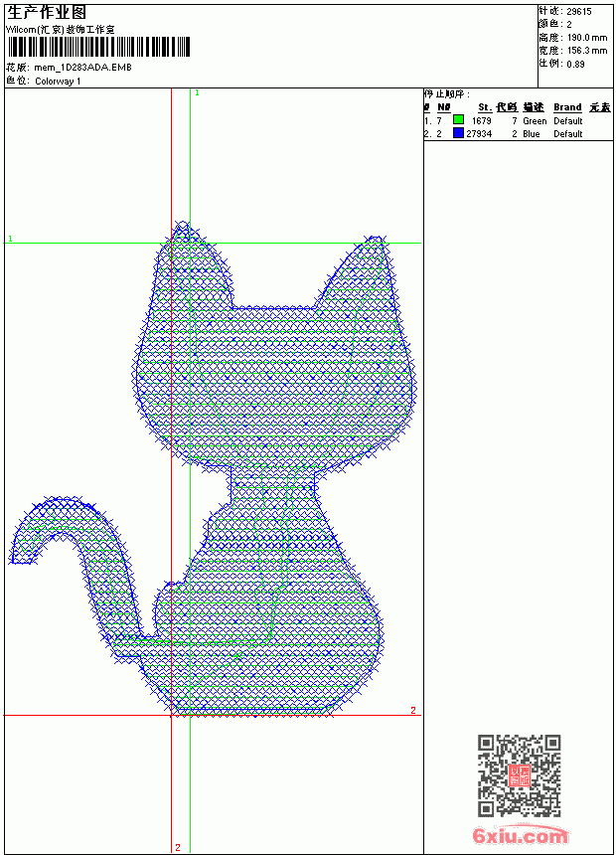Image resolution: width=616 pixels, height=855 pixels.
Task: Click the St. column header
Action: point(485,107)
